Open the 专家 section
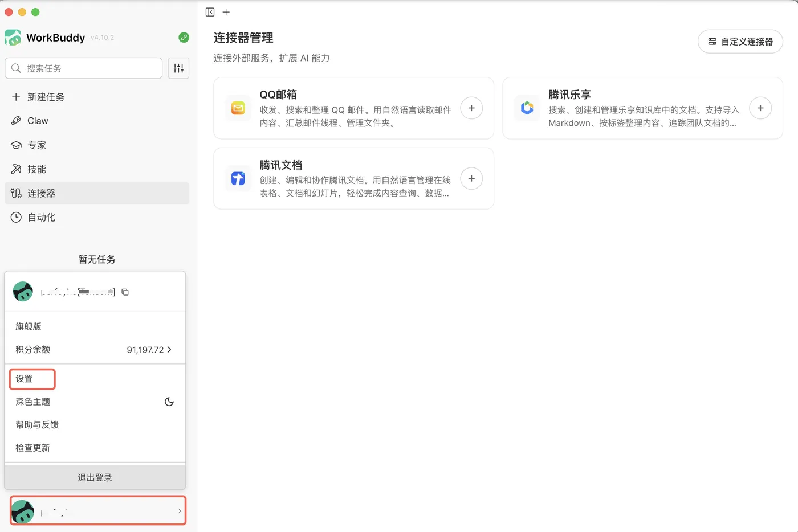The image size is (798, 532). click(97, 145)
